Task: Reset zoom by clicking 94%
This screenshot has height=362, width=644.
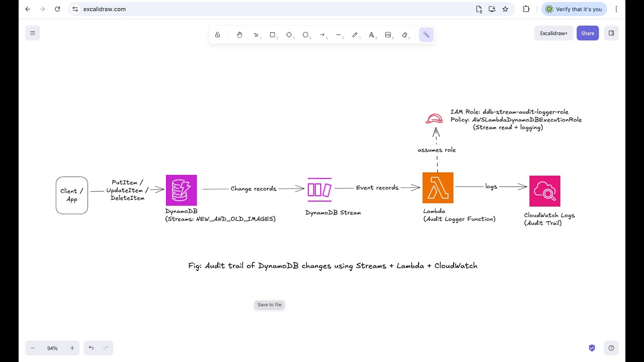Action: click(52, 348)
